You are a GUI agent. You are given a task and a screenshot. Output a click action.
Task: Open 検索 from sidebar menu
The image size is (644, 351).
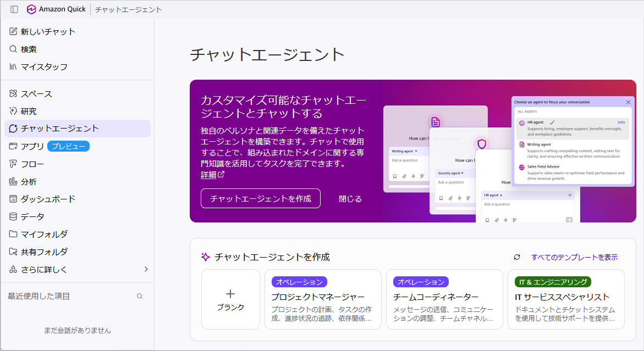pos(78,49)
